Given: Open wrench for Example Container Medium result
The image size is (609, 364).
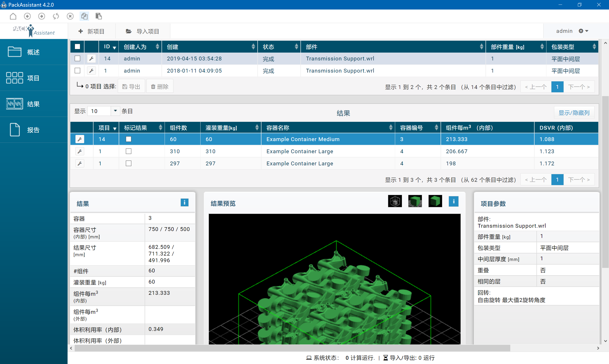Looking at the screenshot, I should (80, 139).
